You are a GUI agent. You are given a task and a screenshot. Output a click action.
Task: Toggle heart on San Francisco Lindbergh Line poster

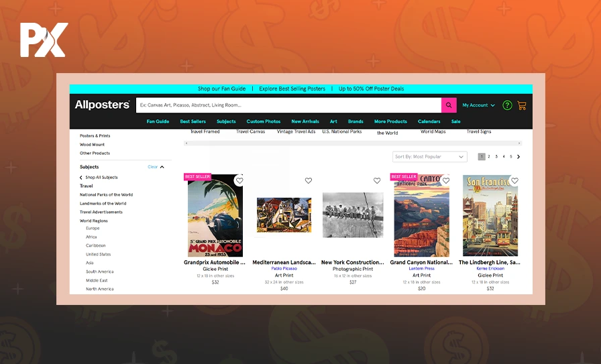[x=514, y=180]
